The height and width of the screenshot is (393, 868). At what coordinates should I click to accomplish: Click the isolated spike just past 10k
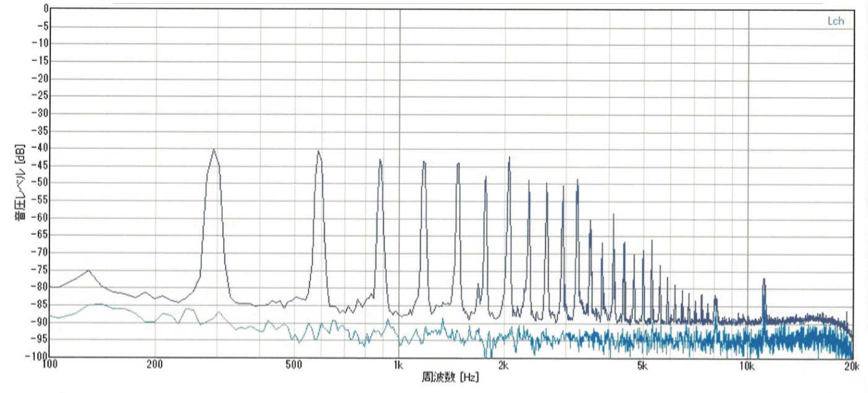pos(764,281)
